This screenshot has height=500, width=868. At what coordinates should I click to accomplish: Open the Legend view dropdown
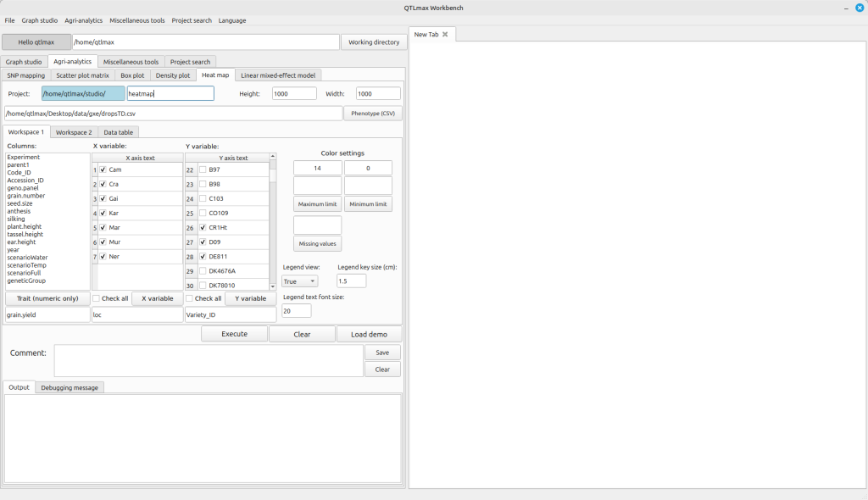[300, 281]
